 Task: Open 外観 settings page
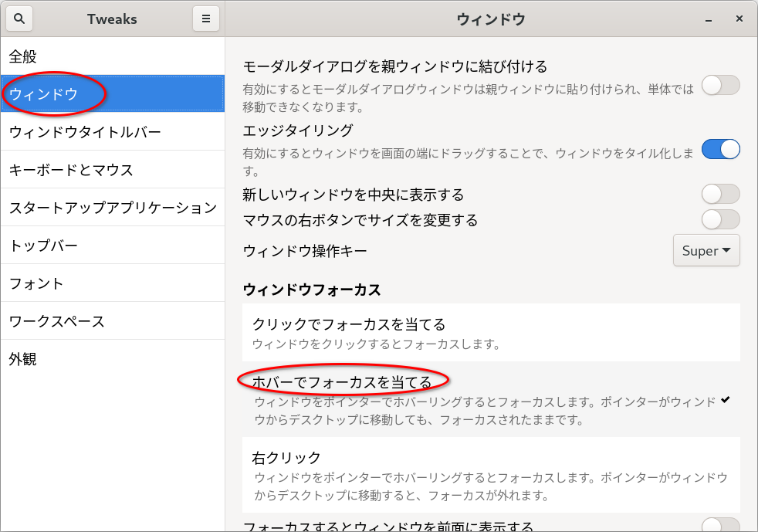tap(113, 359)
